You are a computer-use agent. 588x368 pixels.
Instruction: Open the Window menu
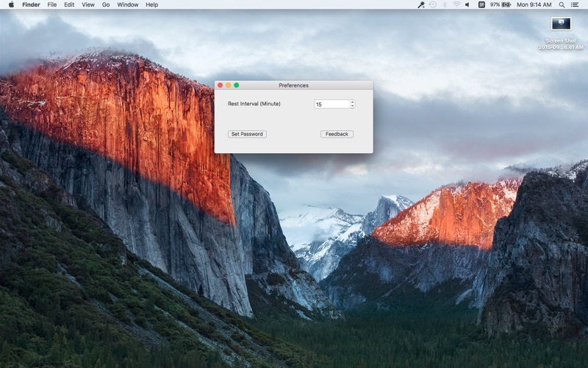coord(127,4)
